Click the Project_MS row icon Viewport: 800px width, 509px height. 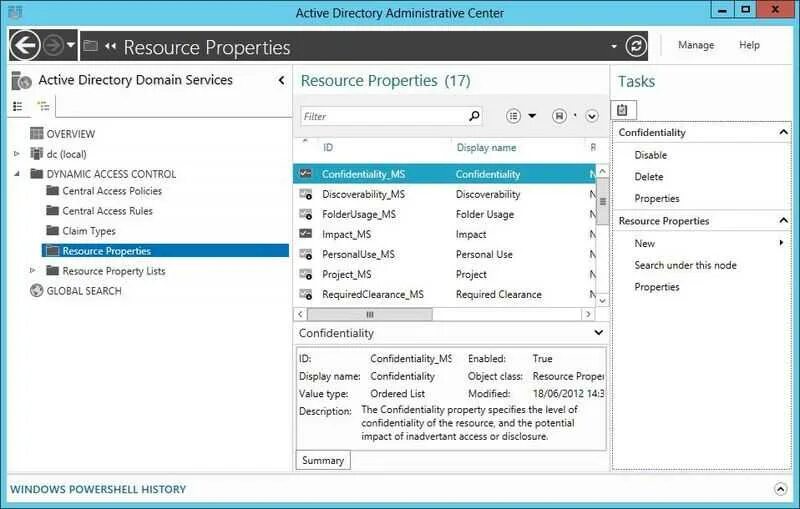[x=306, y=274]
